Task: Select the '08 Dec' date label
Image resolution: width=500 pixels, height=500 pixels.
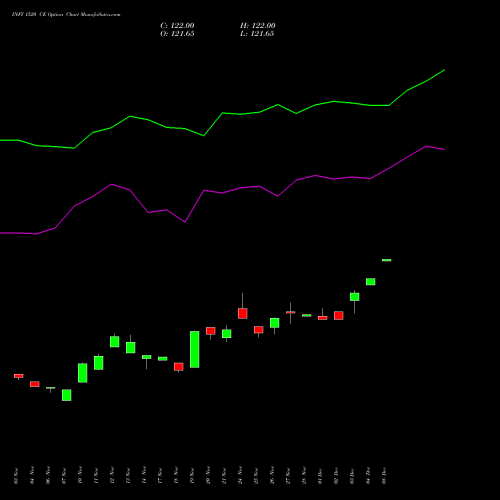Action: point(384,476)
